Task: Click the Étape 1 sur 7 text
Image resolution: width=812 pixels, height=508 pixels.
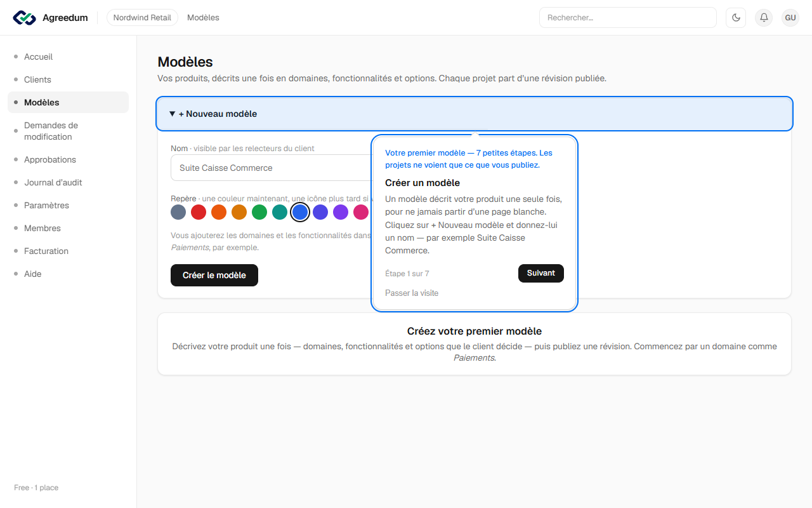Action: point(407,274)
